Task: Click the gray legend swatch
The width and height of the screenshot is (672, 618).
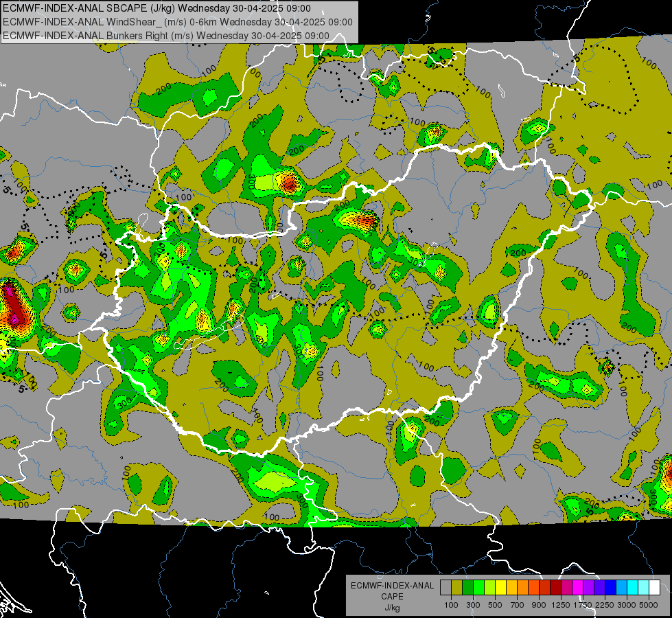Action: pos(445,588)
